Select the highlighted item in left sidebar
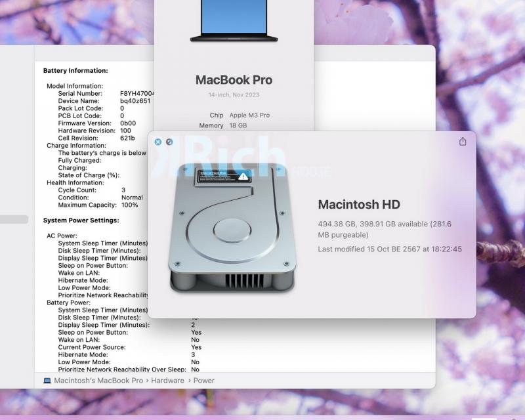 [14, 219]
